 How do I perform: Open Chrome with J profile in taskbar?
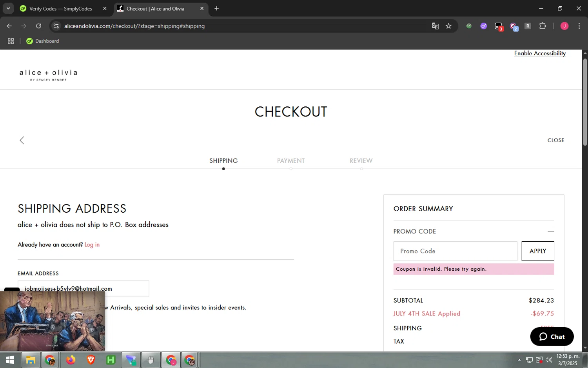[171, 360]
